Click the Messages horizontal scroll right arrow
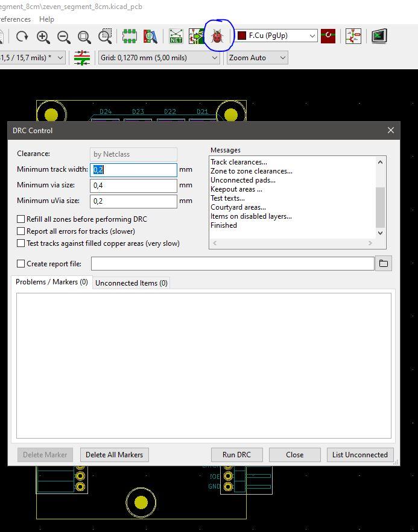Screen dimensions: 418x532 (x=370, y=243)
